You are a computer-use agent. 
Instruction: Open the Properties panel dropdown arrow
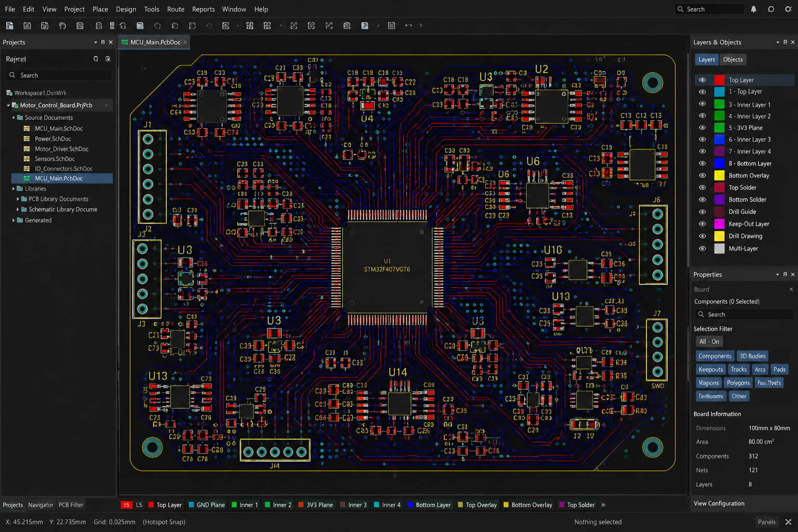click(x=778, y=274)
